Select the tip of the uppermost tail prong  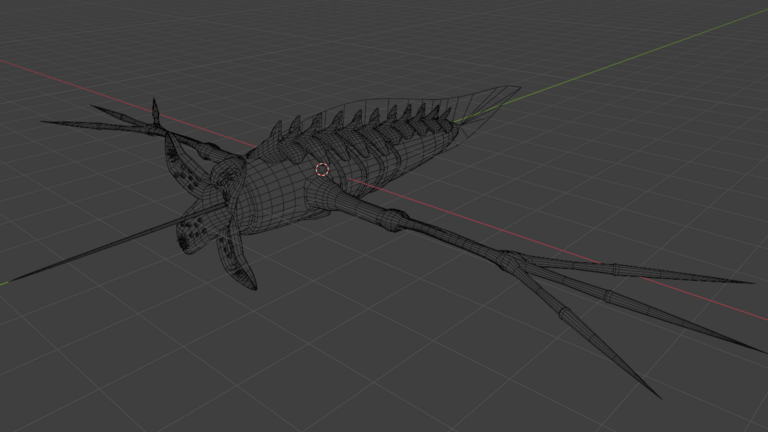point(748,282)
